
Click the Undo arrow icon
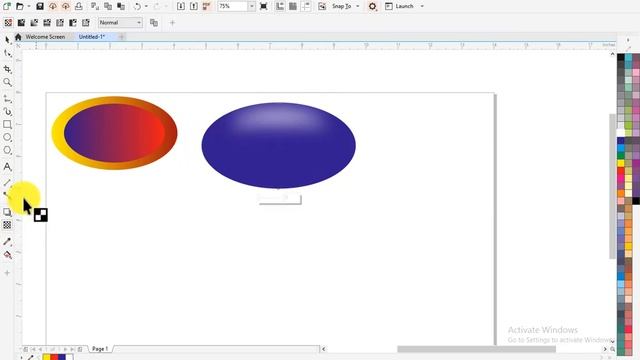pyautogui.click(x=138, y=6)
